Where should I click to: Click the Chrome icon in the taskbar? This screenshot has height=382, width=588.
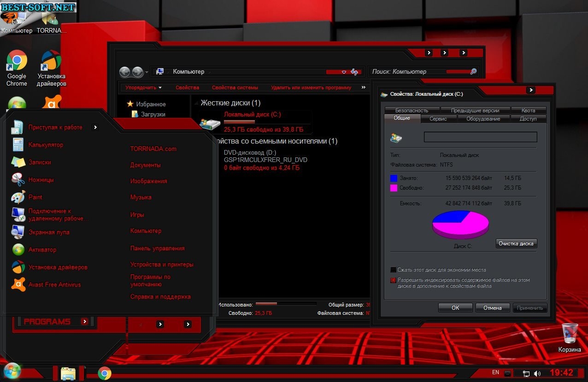(105, 373)
